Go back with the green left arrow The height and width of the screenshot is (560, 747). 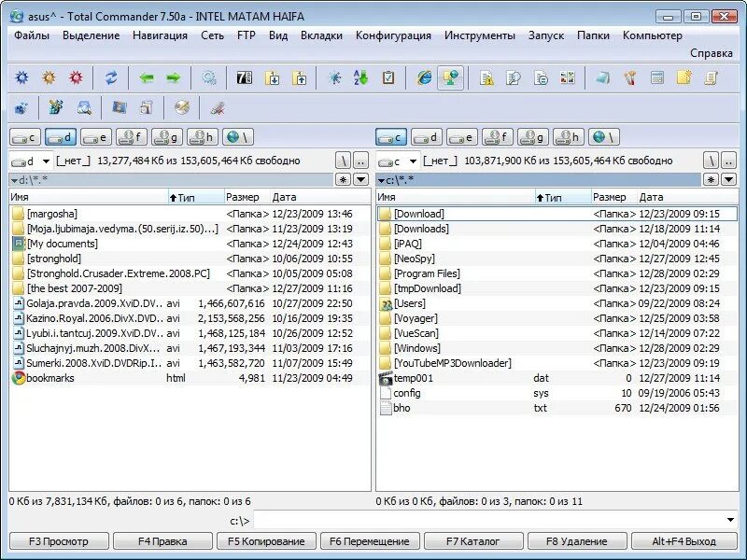coord(147,77)
